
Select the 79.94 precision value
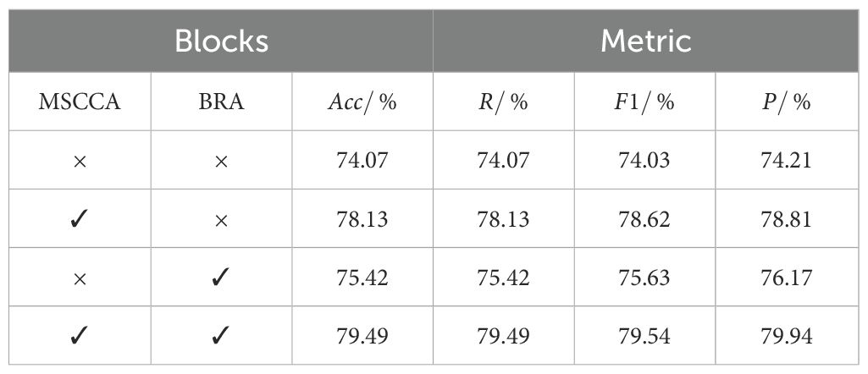coord(787,336)
